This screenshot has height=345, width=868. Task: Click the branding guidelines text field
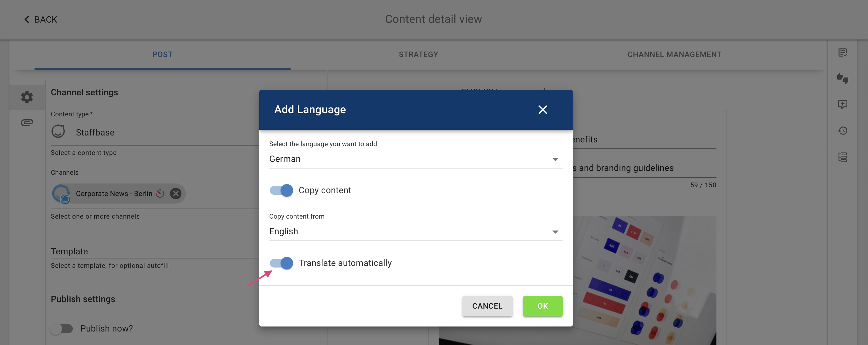645,168
